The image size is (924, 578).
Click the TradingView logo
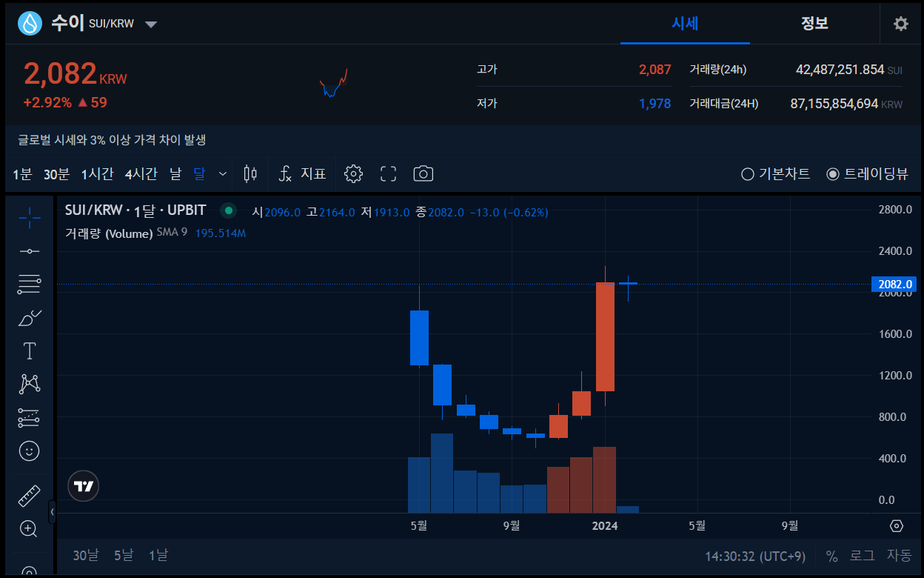point(84,486)
